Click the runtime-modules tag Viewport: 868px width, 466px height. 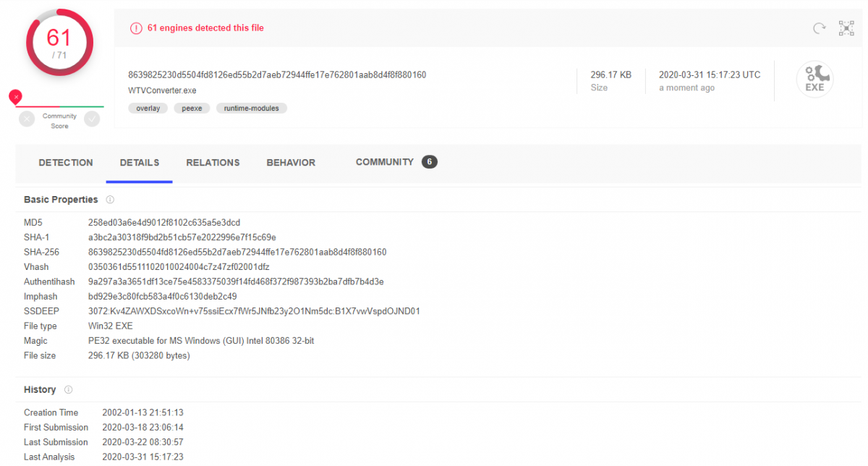(x=252, y=109)
